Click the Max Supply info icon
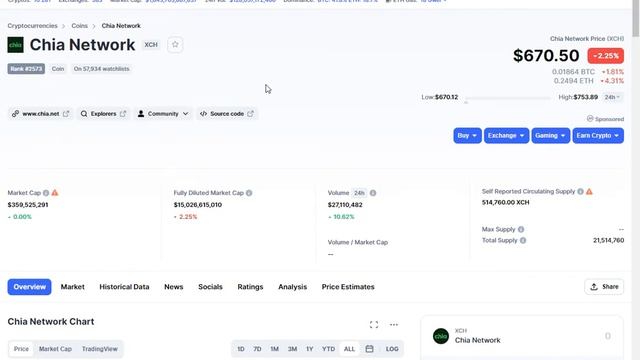 pos(521,229)
